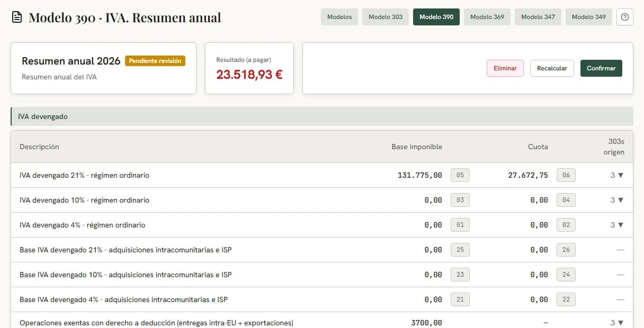644x328 pixels.
Task: Expand 303s origin for IVA devengado 4%
Action: coord(617,225)
